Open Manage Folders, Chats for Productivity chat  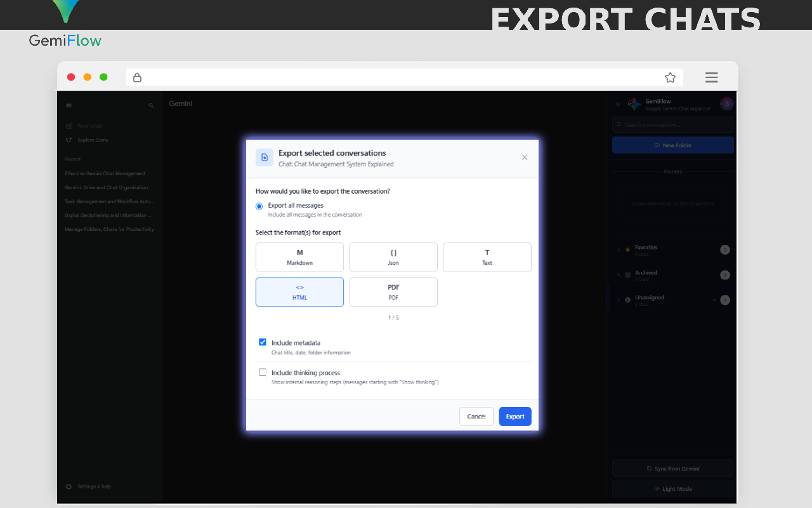[109, 229]
